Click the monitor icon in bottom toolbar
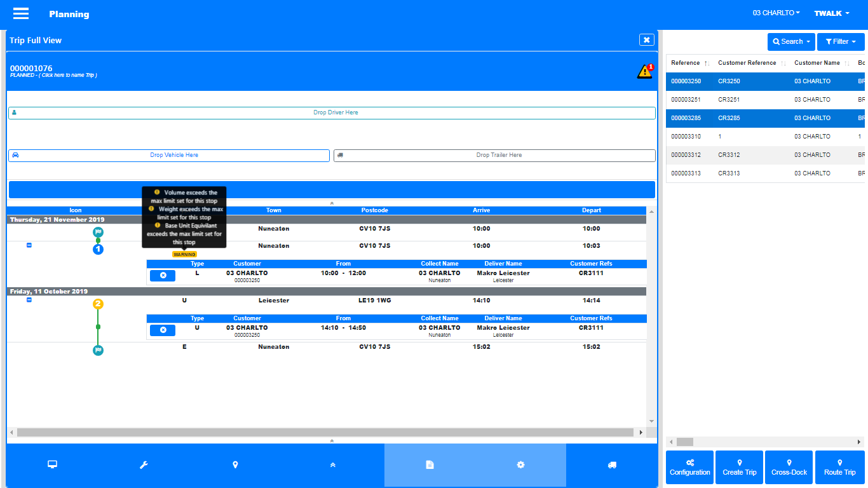868x488 pixels. pos(52,465)
